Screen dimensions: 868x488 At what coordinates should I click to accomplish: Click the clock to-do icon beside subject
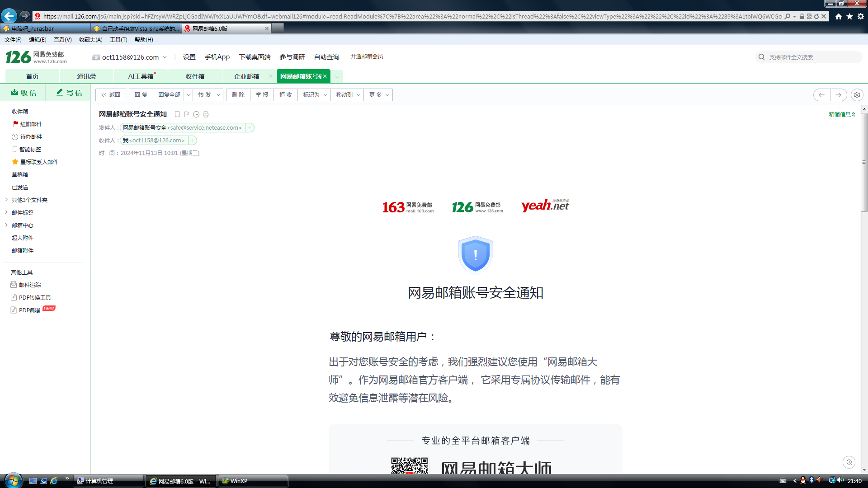(196, 114)
